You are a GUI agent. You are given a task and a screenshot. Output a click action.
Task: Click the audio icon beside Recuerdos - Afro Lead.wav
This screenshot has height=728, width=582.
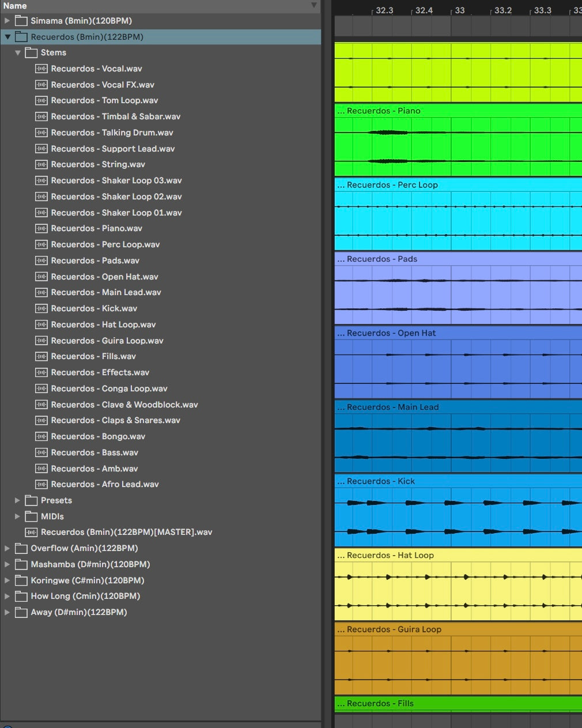41,484
